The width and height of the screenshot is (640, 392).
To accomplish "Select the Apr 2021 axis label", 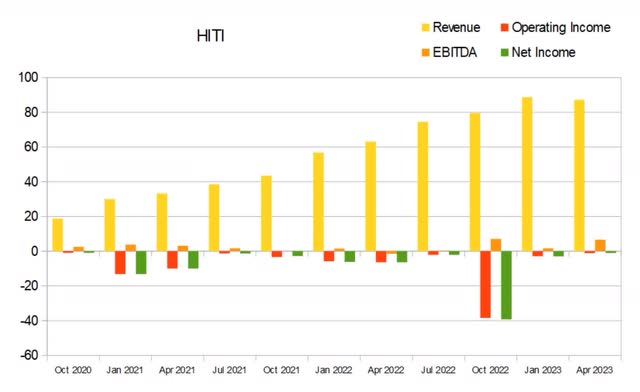I will (177, 370).
